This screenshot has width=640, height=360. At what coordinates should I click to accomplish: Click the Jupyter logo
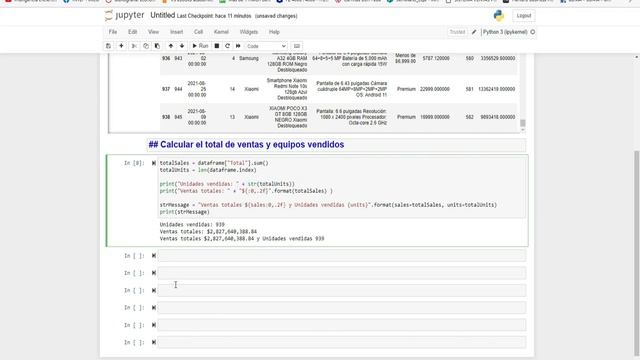[124, 16]
